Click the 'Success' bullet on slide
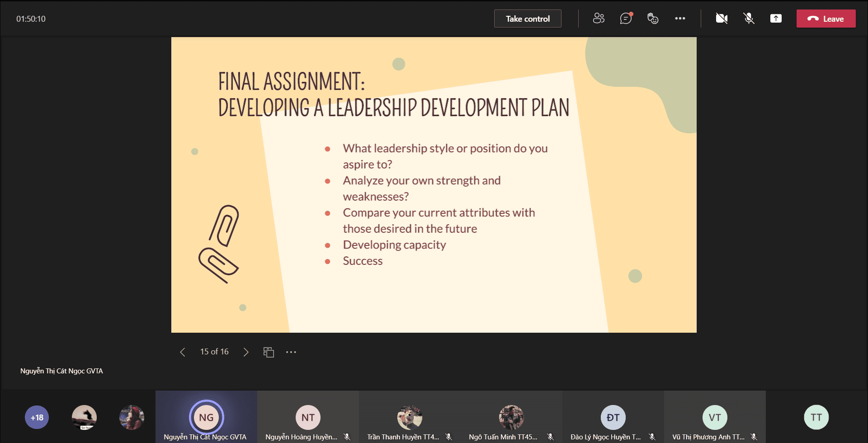Screen dimensions: 868x443 (363, 261)
